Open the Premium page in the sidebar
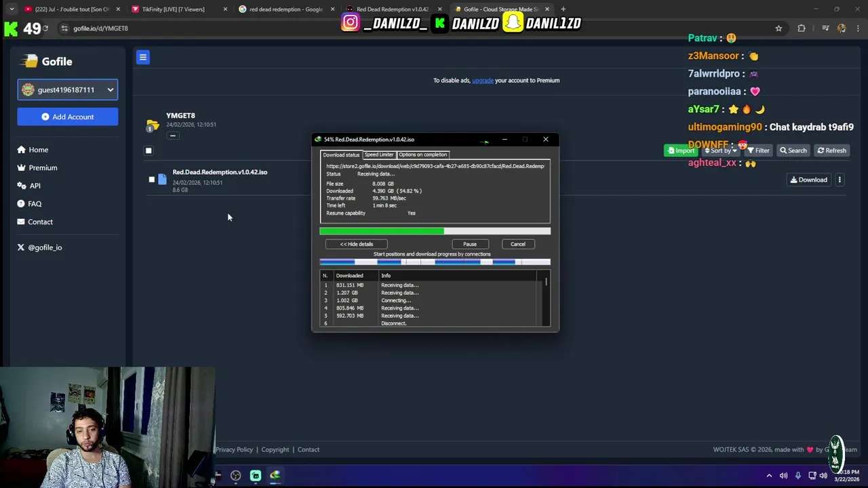The width and height of the screenshot is (868, 488). [x=37, y=168]
